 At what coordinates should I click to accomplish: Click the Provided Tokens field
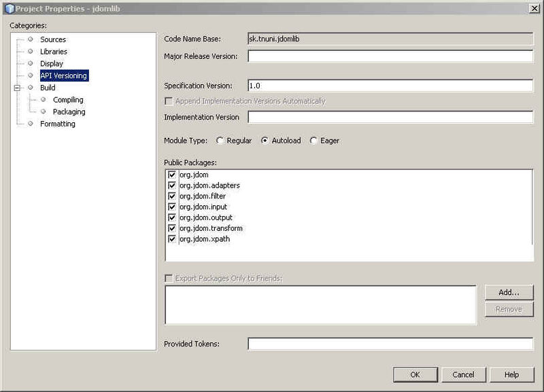click(x=390, y=344)
